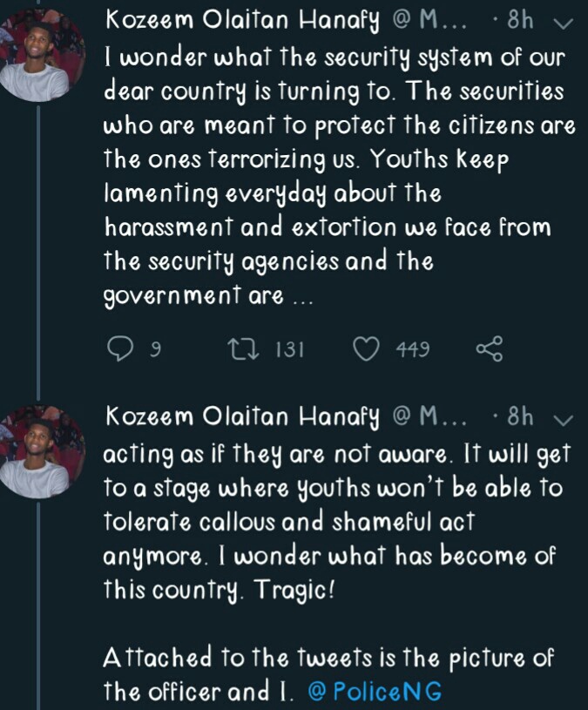Viewport: 588px width, 710px height.
Task: Like the tweet with the heart icon
Action: click(x=368, y=350)
